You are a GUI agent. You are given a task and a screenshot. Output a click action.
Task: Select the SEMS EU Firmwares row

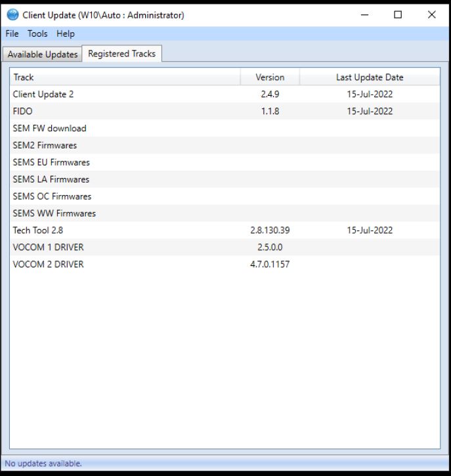(x=225, y=162)
